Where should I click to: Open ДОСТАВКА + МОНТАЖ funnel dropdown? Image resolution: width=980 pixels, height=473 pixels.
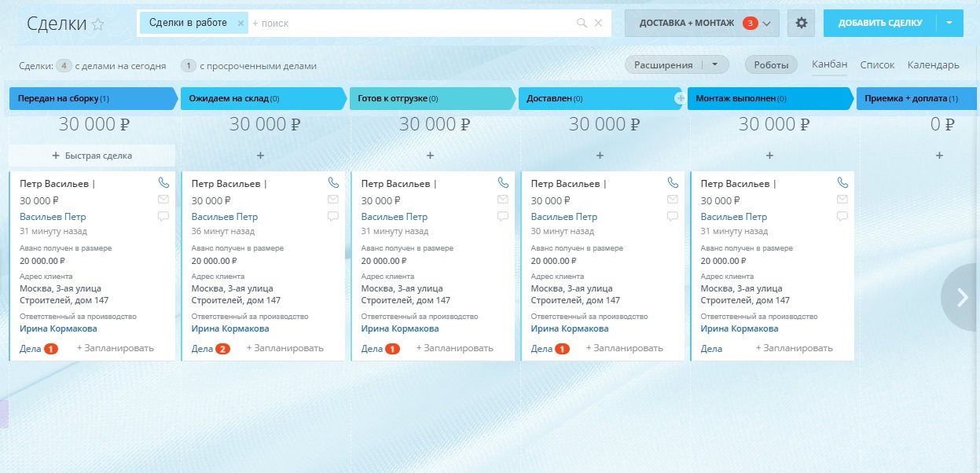703,24
